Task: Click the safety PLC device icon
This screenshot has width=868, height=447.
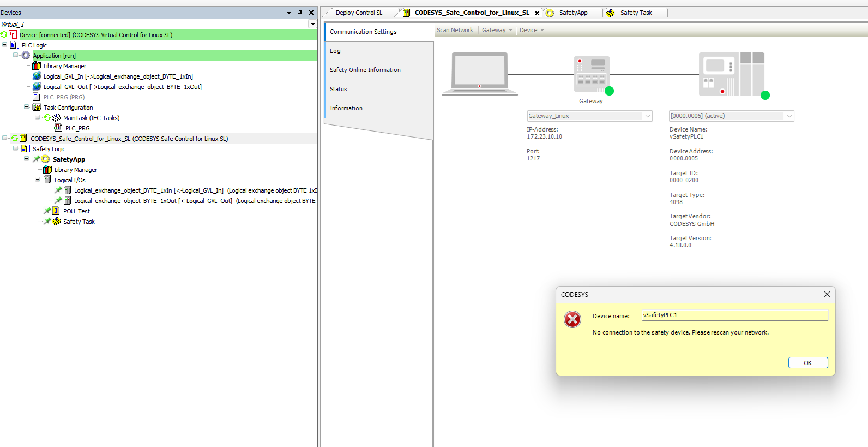Action: click(x=732, y=75)
